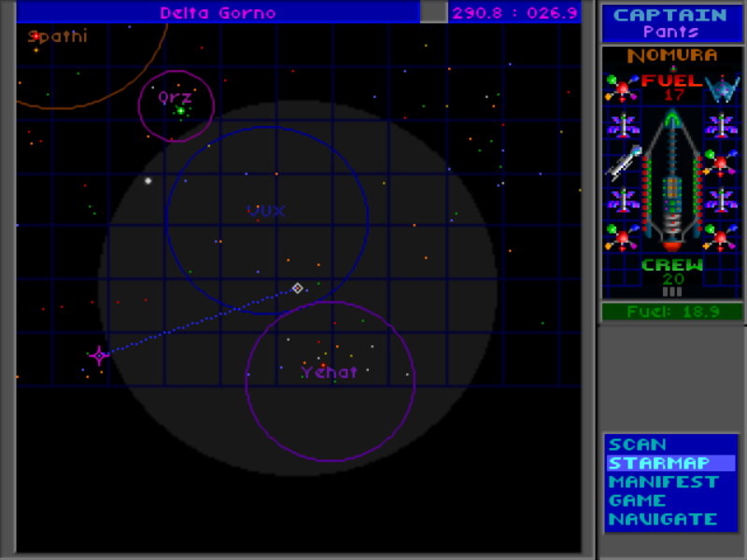Click the green Fuel: 18.9 status bar
Viewport: 747px width, 560px height.
tap(672, 312)
